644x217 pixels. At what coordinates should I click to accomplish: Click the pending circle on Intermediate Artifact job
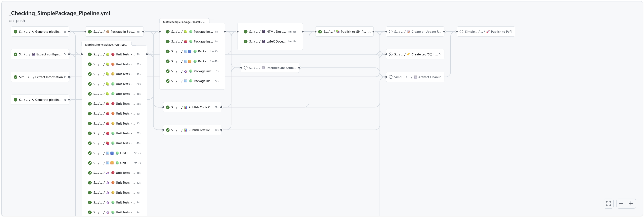click(245, 68)
